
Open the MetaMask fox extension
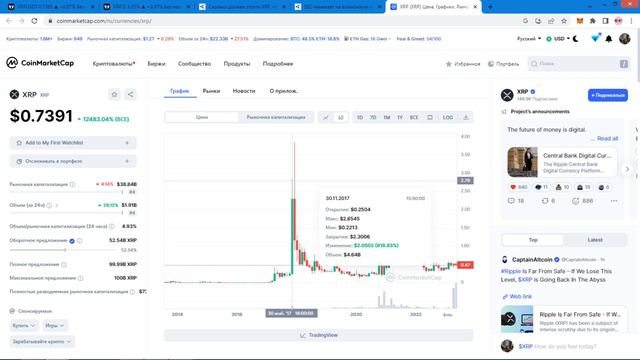[580, 21]
